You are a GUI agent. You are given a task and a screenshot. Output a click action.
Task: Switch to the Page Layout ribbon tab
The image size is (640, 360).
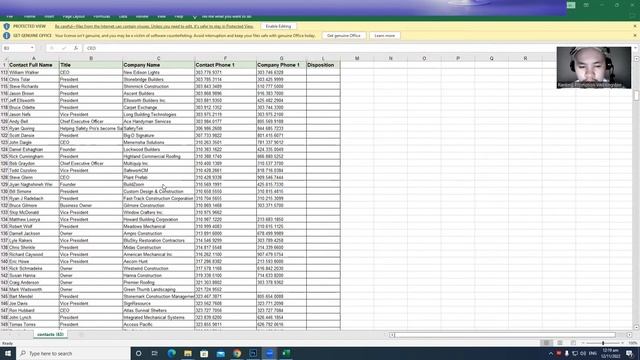click(x=74, y=16)
